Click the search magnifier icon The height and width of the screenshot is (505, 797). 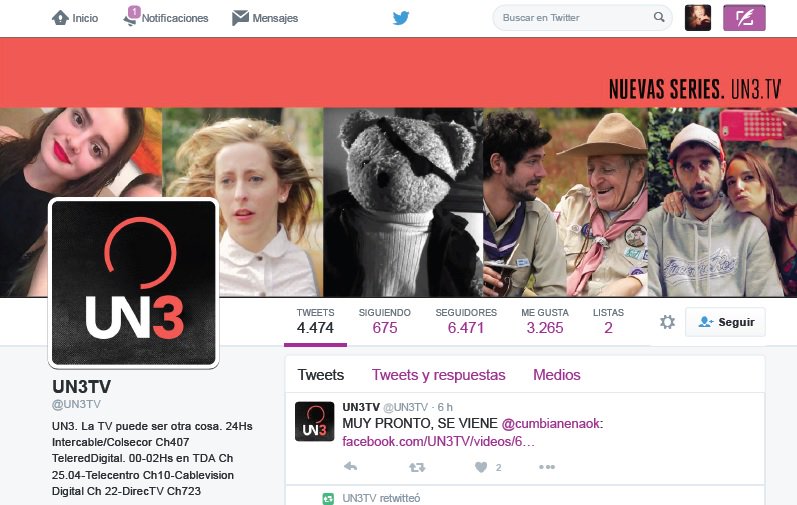659,17
